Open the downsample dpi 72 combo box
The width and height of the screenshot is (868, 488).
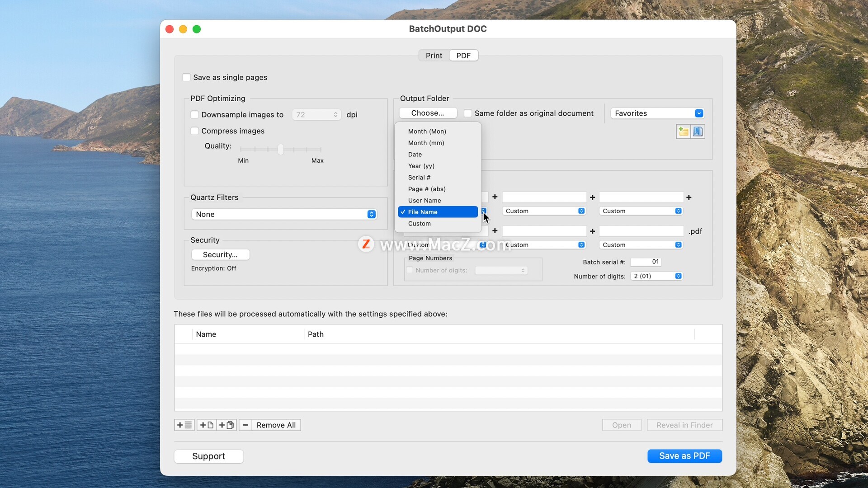pyautogui.click(x=316, y=115)
